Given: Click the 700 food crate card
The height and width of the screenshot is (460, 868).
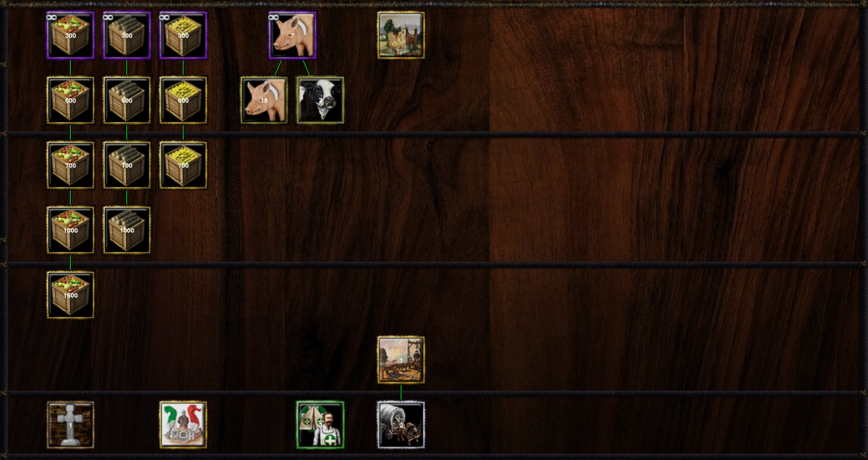Looking at the screenshot, I should coord(70,165).
